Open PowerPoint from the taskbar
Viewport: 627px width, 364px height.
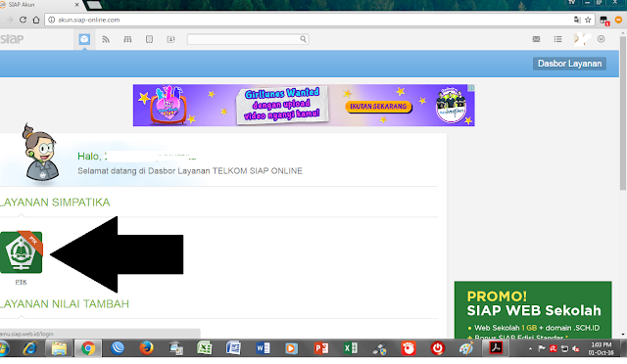[321, 348]
